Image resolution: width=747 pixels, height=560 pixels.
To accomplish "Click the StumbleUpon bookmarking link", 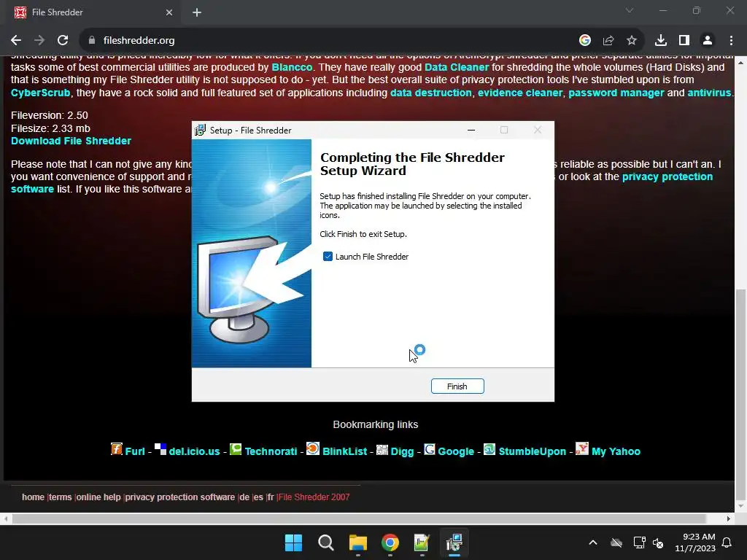I will 532,451.
